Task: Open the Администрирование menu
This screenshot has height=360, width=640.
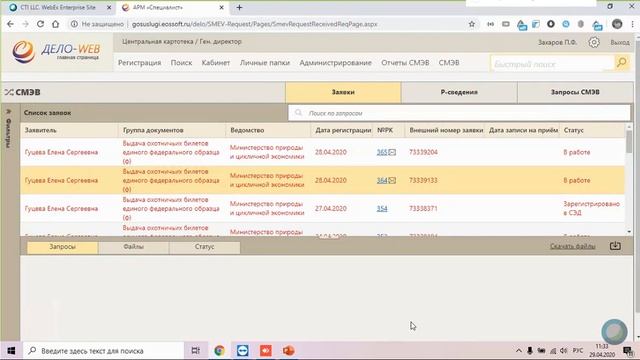Action: 336,63
